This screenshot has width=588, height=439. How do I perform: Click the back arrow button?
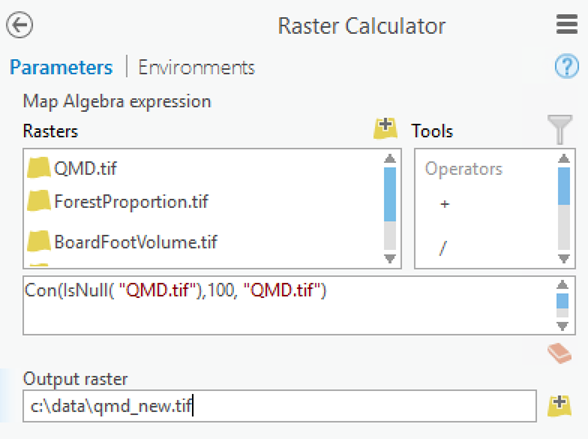click(20, 25)
